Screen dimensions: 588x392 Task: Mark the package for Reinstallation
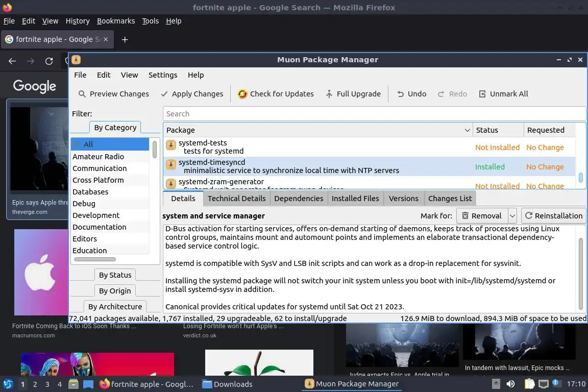pyautogui.click(x=553, y=216)
